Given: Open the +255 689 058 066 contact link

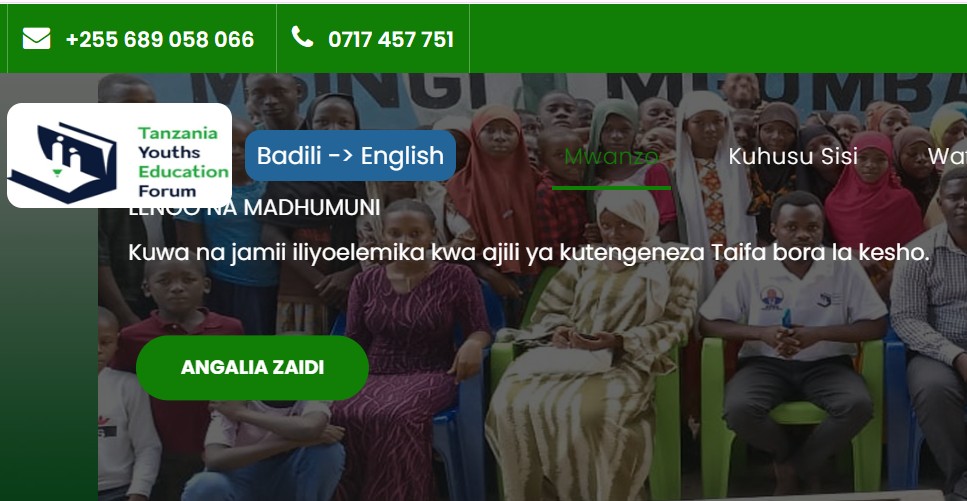Looking at the screenshot, I should 160,39.
